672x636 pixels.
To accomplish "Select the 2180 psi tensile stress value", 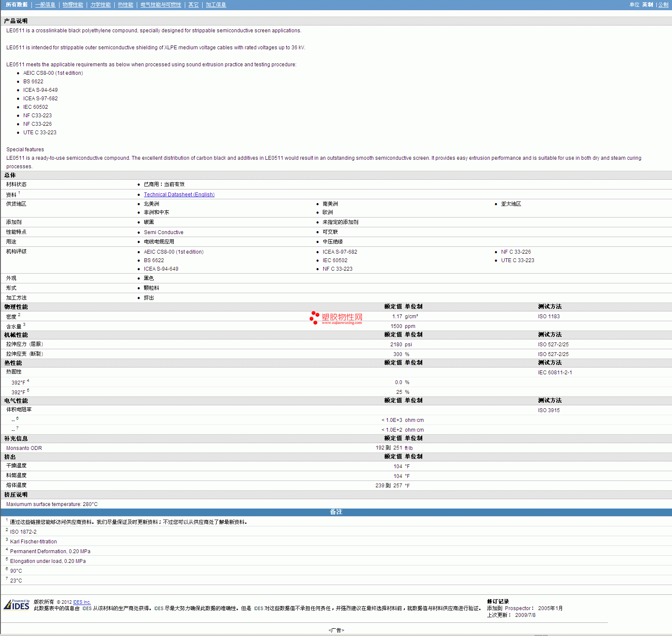I will [401, 345].
